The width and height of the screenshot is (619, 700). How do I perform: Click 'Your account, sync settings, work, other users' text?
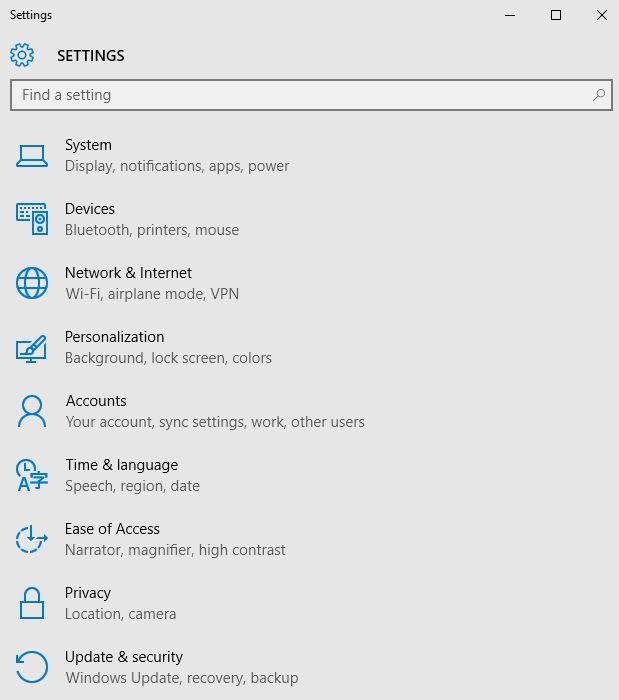pyautogui.click(x=215, y=422)
